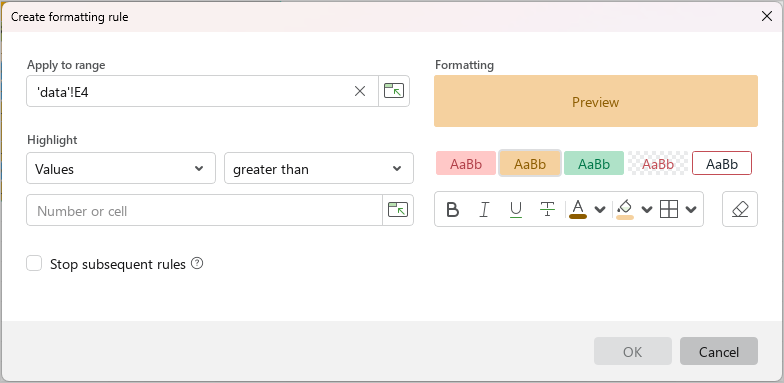Close the Create formatting rule dialog
Image resolution: width=784 pixels, height=383 pixels.
tap(766, 16)
